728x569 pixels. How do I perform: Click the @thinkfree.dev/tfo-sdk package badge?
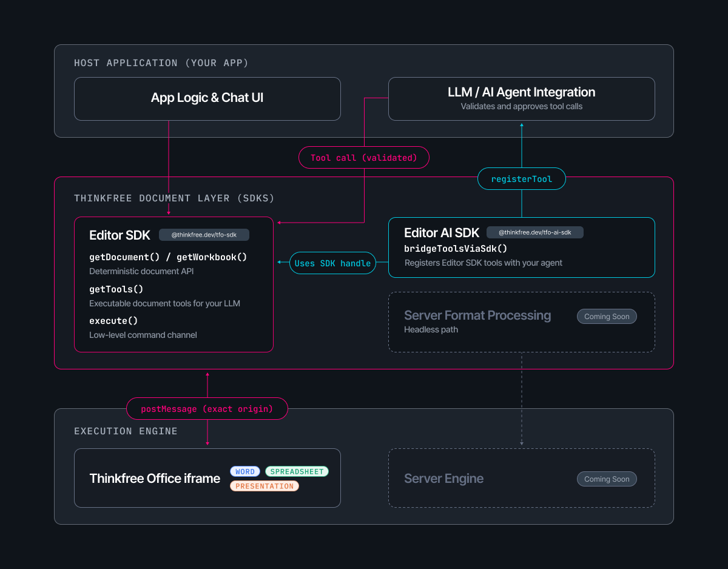204,235
